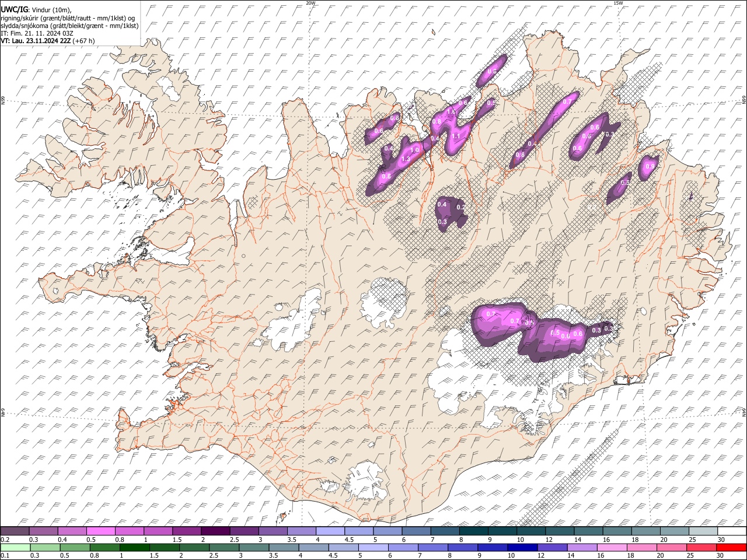Click the '15W' longitude label at the top
This screenshot has height=560, width=747.
618,3
